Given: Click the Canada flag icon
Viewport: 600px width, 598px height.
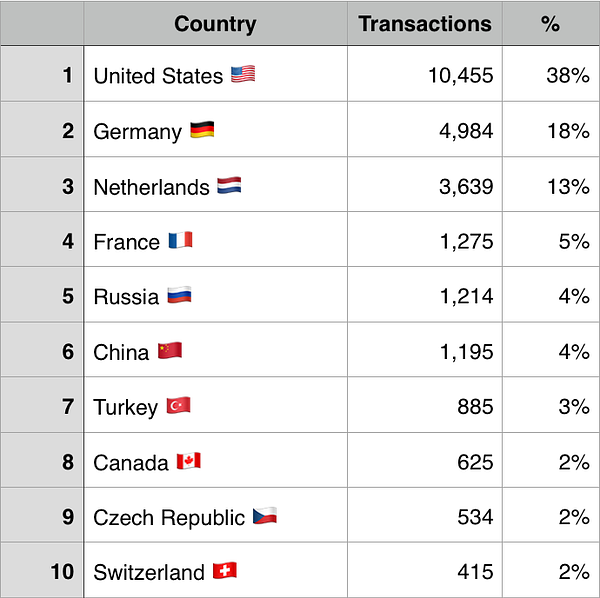Looking at the screenshot, I should tap(189, 461).
